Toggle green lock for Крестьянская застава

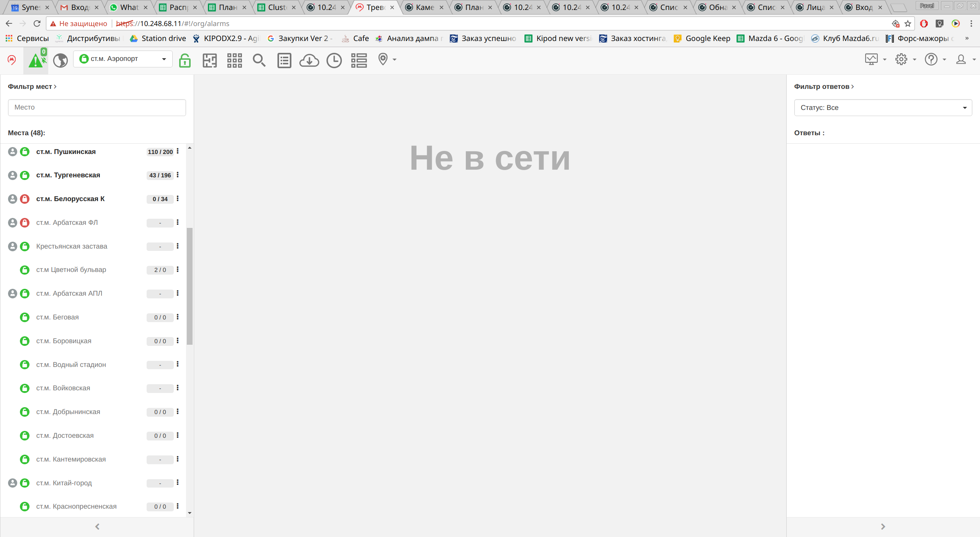click(x=24, y=246)
